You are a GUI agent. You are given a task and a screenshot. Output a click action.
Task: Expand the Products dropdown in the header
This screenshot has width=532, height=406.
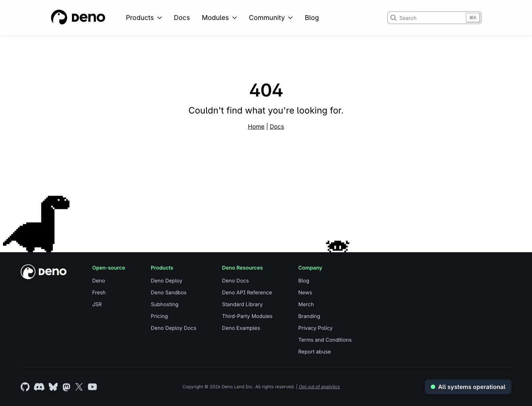(x=144, y=18)
